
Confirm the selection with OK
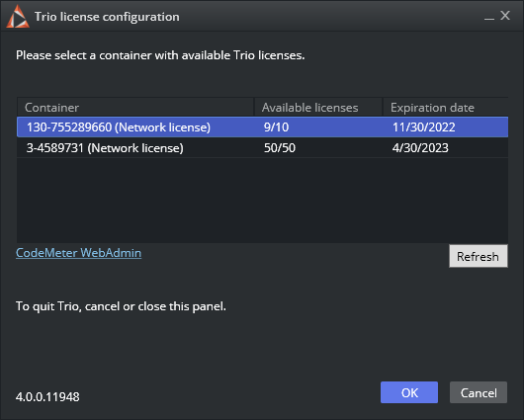coord(409,392)
